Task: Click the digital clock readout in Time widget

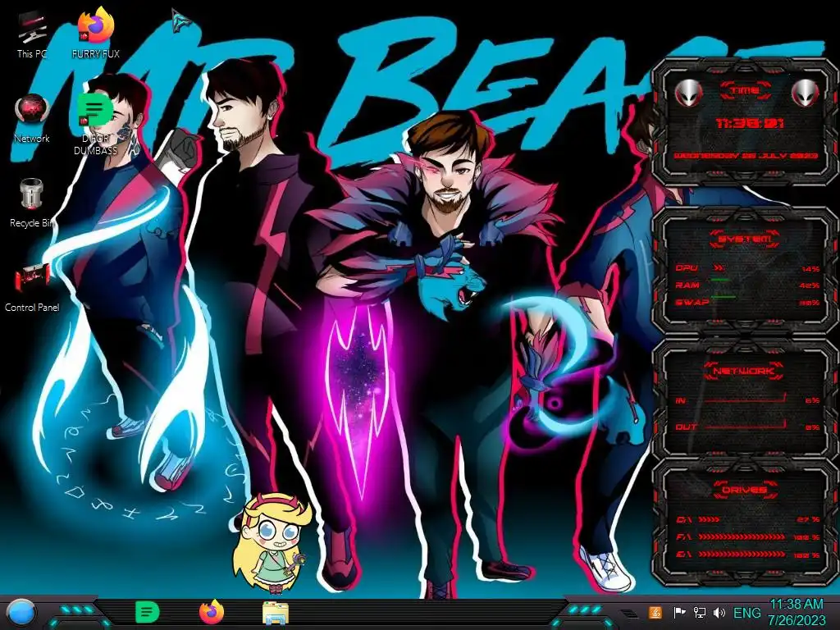Action: 750,124
